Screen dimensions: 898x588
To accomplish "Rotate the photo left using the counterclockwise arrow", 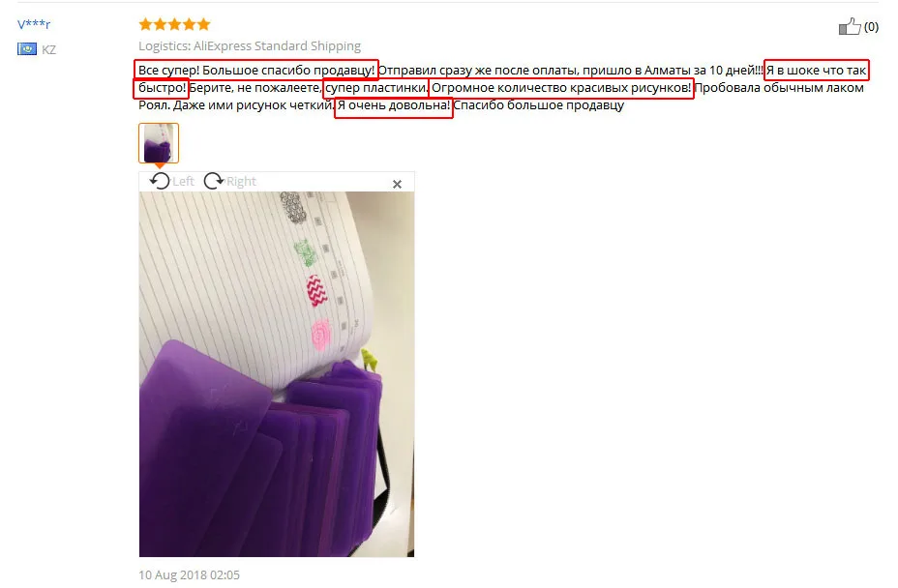I will click(160, 181).
